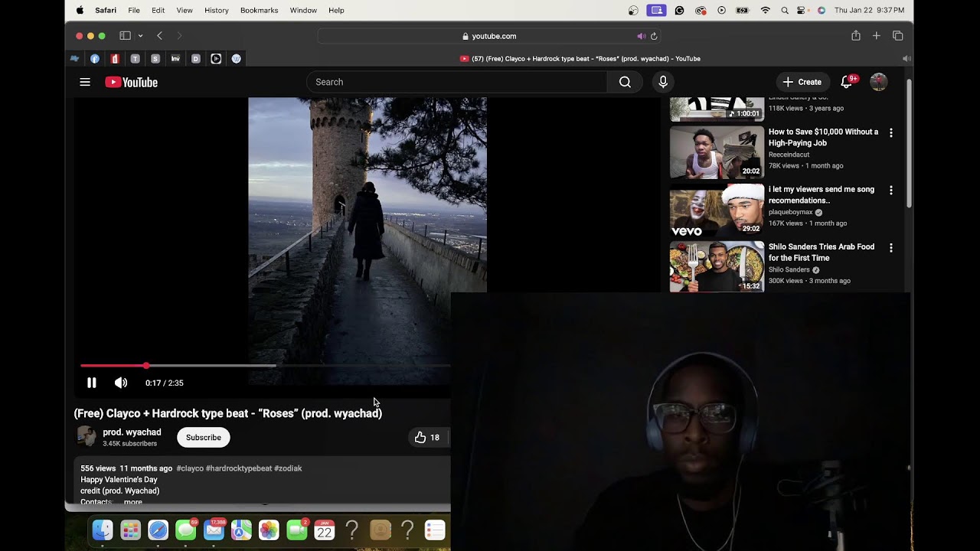Image resolution: width=980 pixels, height=551 pixels.
Task: Reload the YouTube page
Action: tap(654, 36)
